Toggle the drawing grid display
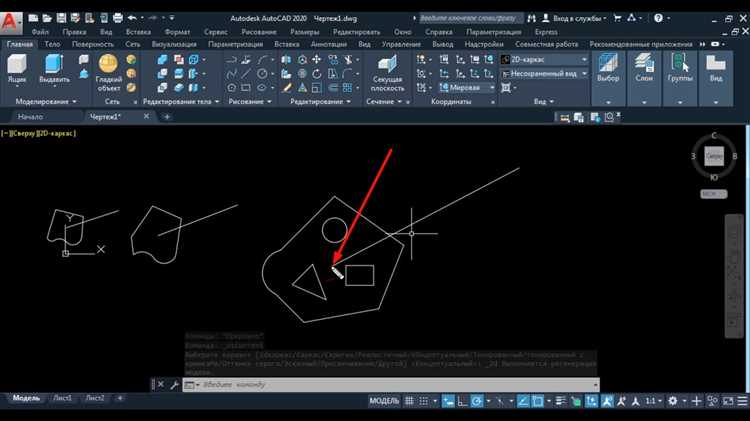 pyautogui.click(x=409, y=401)
